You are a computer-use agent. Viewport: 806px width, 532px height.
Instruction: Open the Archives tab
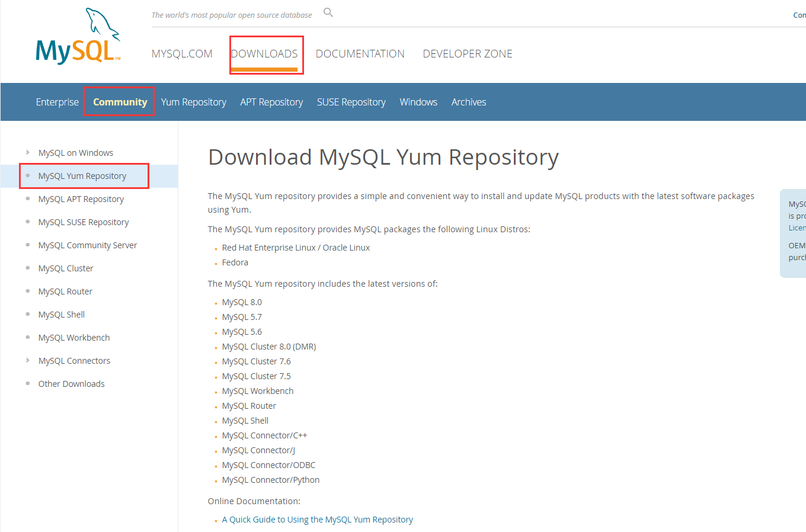point(469,102)
